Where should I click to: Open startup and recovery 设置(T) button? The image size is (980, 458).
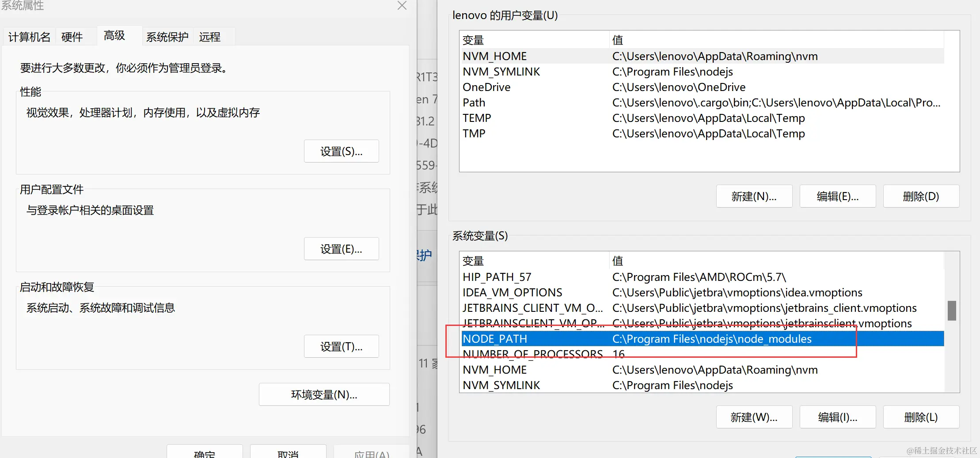pyautogui.click(x=341, y=346)
